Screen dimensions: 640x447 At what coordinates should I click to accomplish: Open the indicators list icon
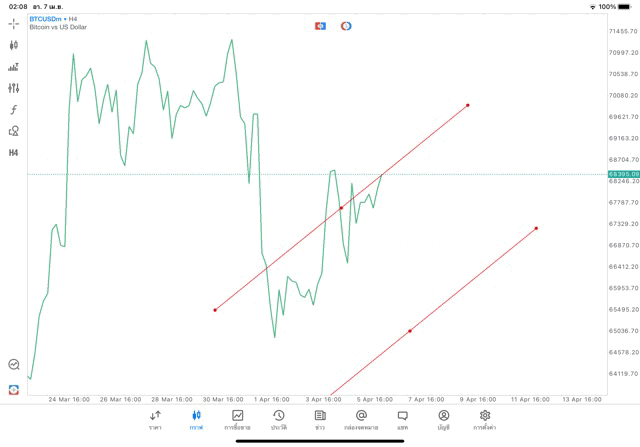click(14, 67)
